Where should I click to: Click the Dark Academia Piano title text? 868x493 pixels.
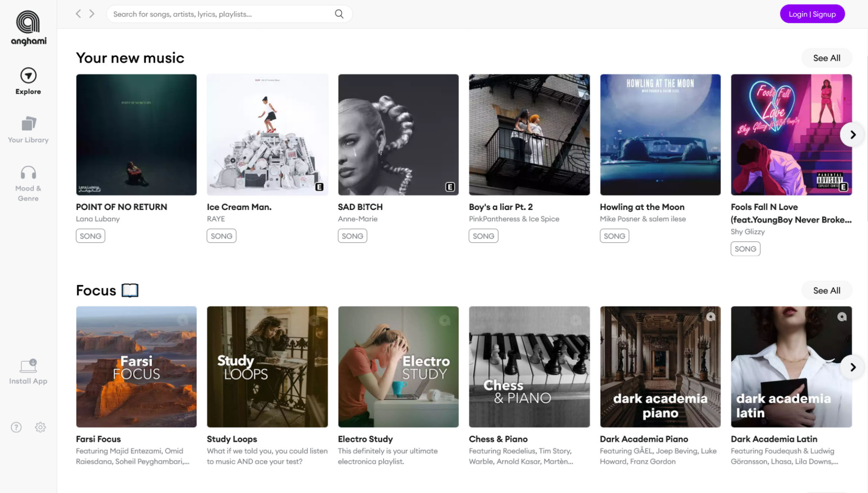pos(644,439)
